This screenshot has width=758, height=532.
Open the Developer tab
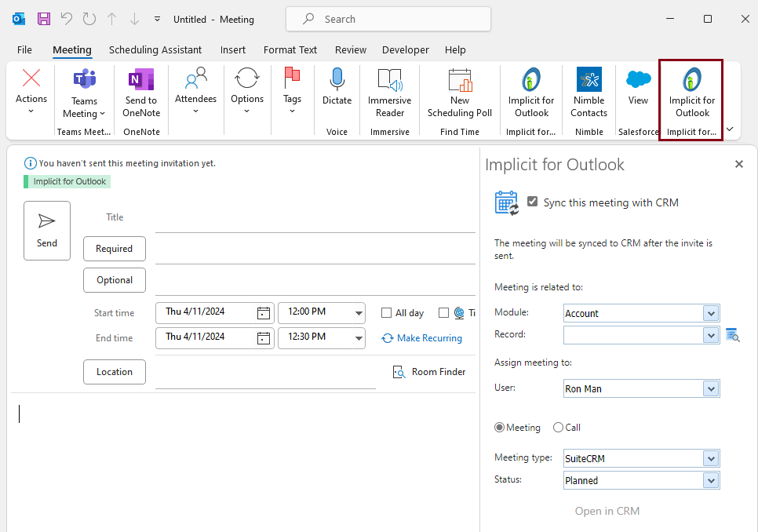click(405, 49)
